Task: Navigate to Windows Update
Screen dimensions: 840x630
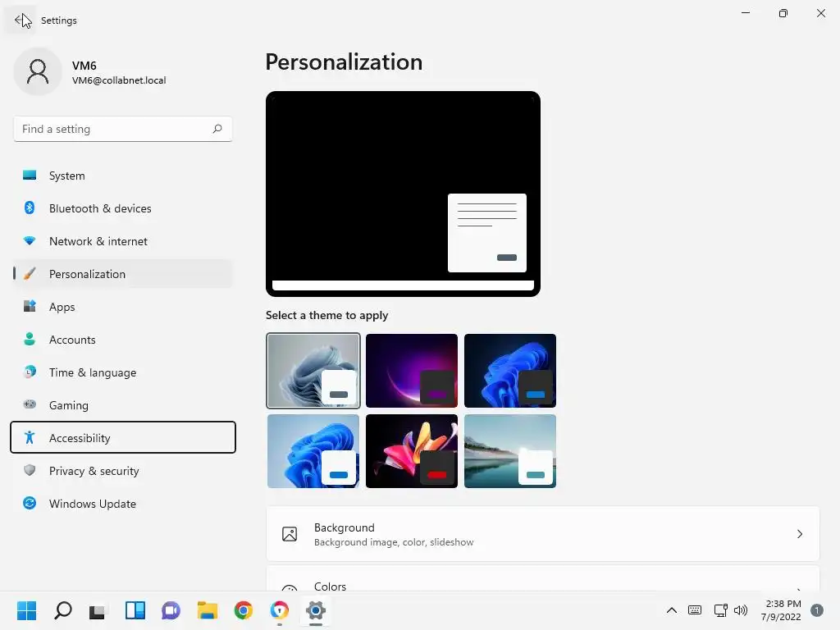Action: [123, 504]
